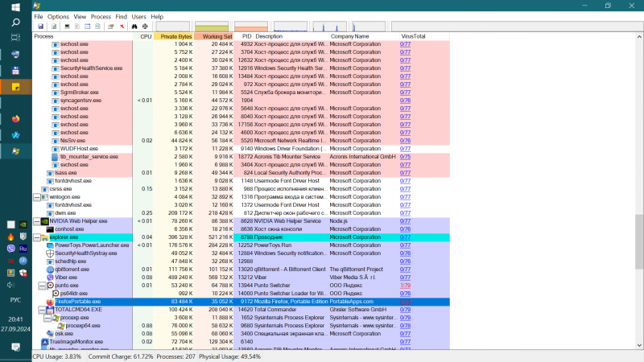Select the PowerToys.PowerLauncher.exe row

click(x=241, y=245)
